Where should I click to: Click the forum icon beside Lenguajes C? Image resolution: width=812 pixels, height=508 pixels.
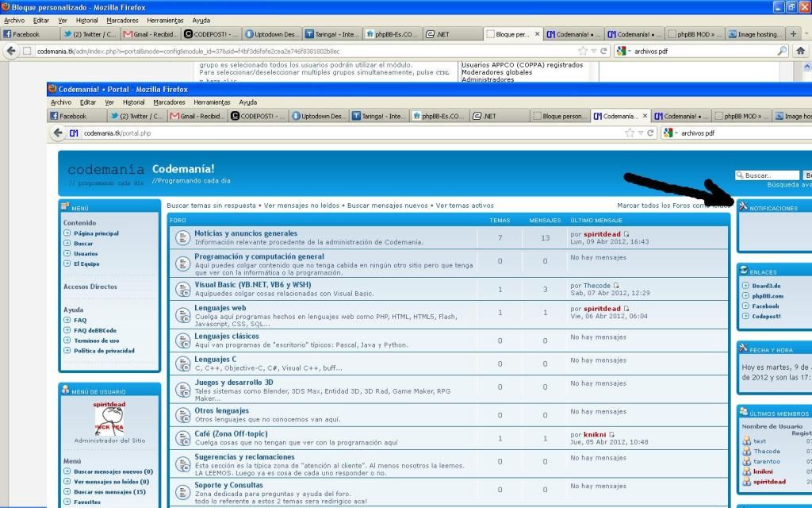point(183,364)
